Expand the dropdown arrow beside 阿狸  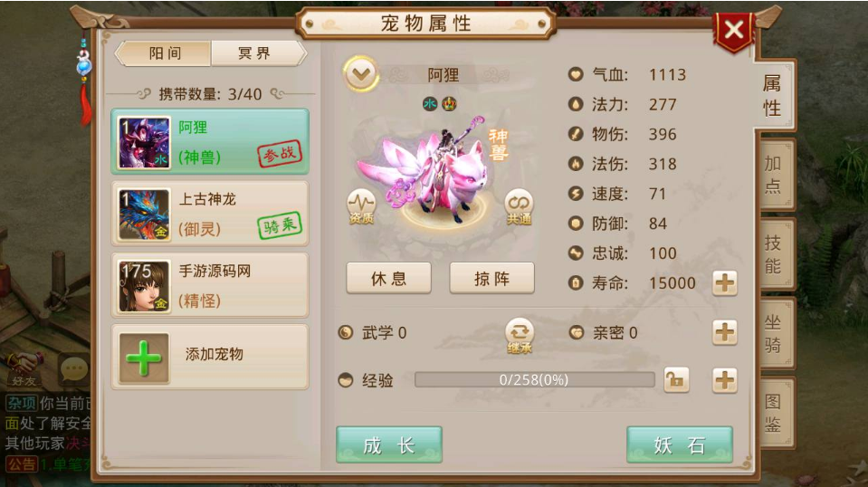point(361,73)
